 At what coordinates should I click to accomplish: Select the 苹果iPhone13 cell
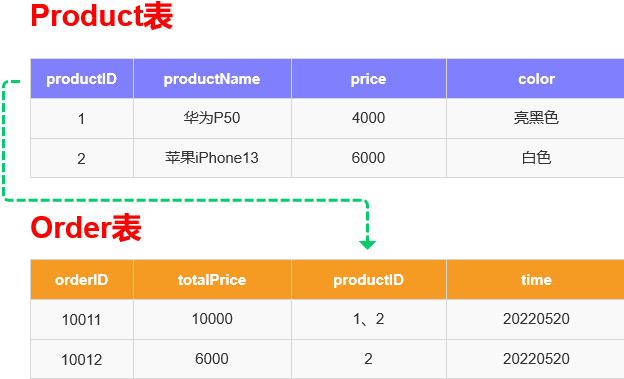[213, 158]
